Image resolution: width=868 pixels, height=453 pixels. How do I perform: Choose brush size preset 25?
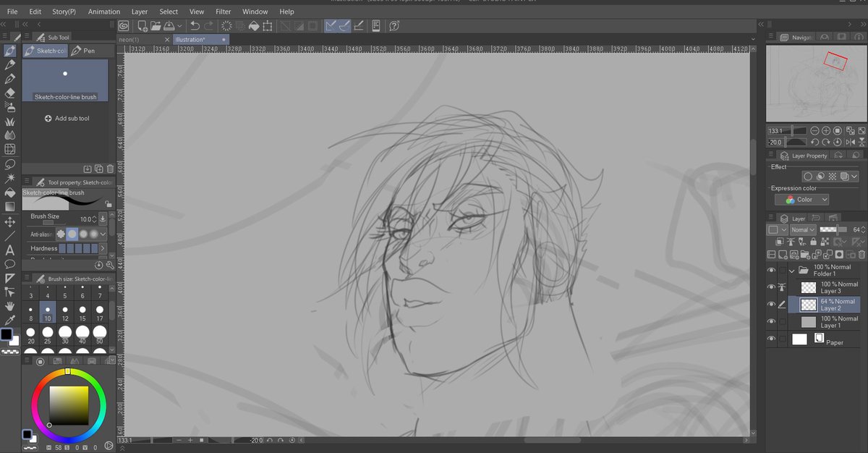click(x=48, y=336)
